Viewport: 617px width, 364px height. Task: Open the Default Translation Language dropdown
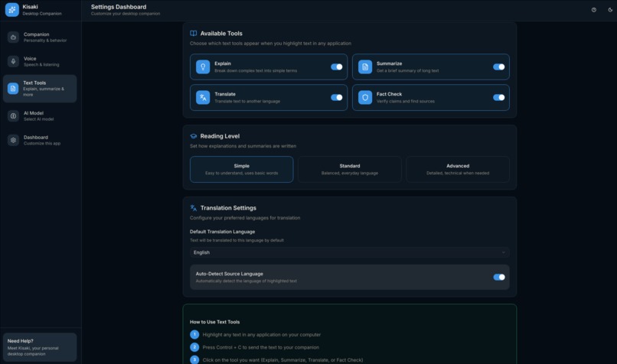349,252
